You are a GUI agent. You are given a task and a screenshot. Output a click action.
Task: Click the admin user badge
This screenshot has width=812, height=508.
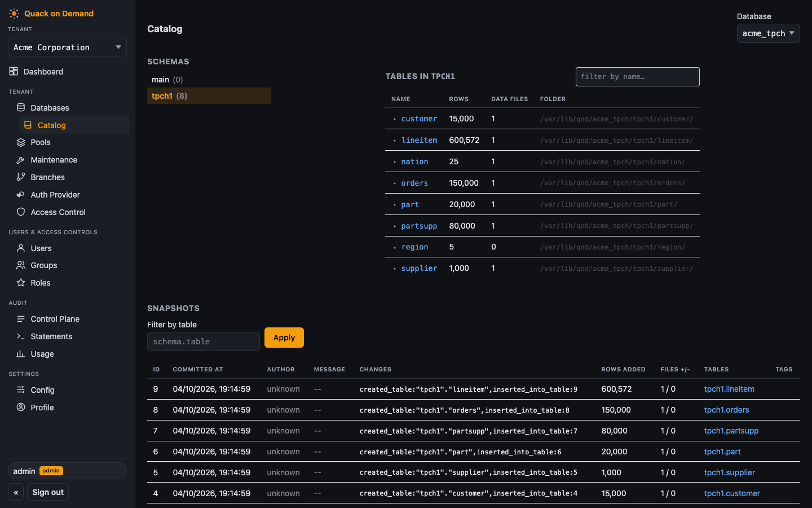tap(51, 471)
